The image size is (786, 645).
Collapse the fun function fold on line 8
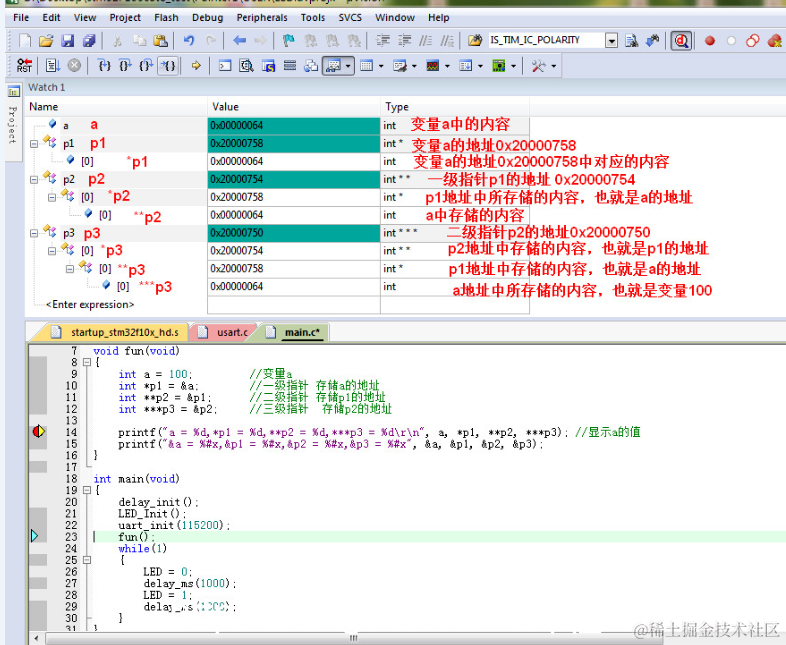87,362
